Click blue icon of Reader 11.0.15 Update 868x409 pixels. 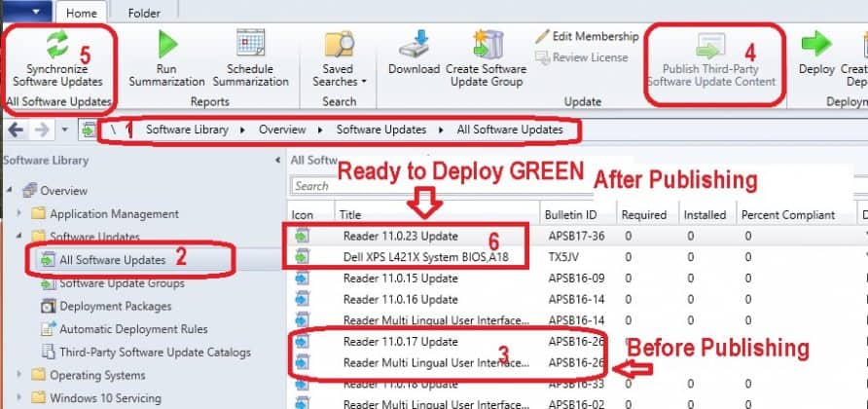[x=302, y=279]
